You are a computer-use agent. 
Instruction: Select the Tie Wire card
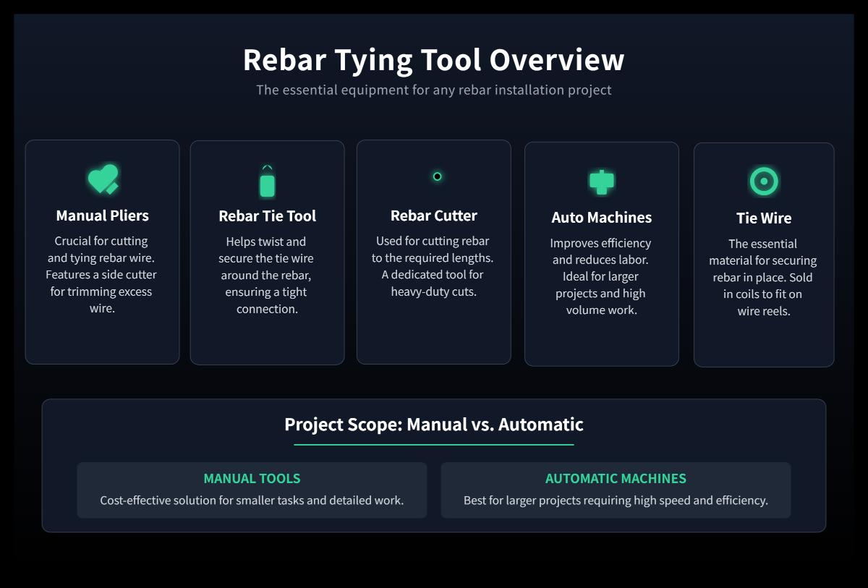tap(764, 253)
